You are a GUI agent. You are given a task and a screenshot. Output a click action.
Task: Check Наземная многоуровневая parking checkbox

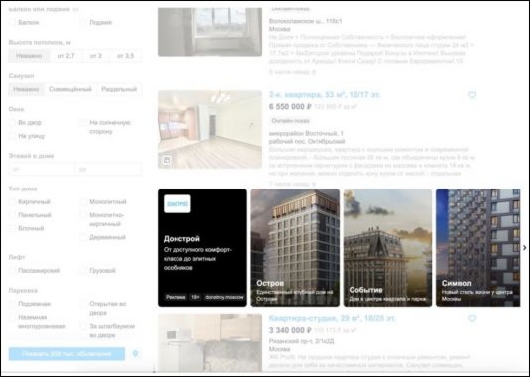(13, 317)
